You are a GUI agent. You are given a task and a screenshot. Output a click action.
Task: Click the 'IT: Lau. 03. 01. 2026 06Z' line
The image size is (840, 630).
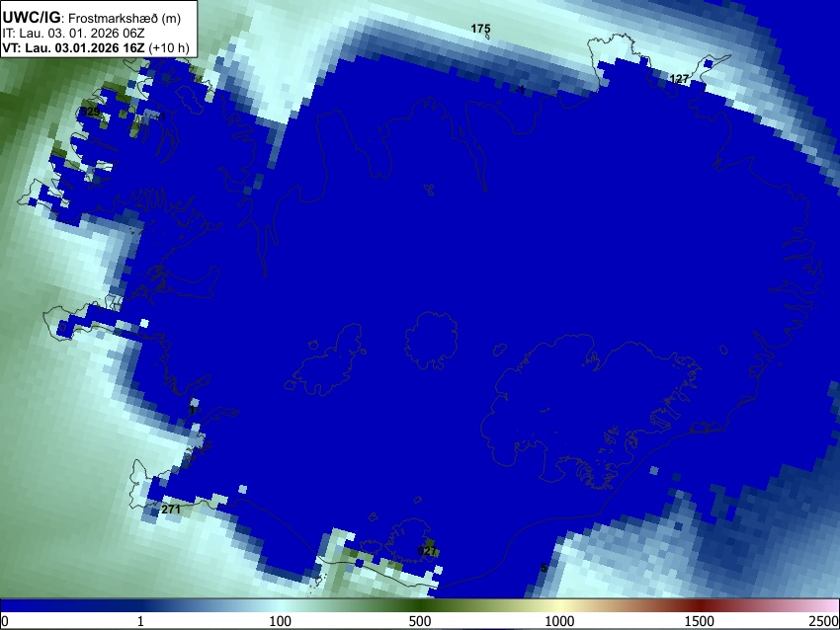[x=73, y=34]
